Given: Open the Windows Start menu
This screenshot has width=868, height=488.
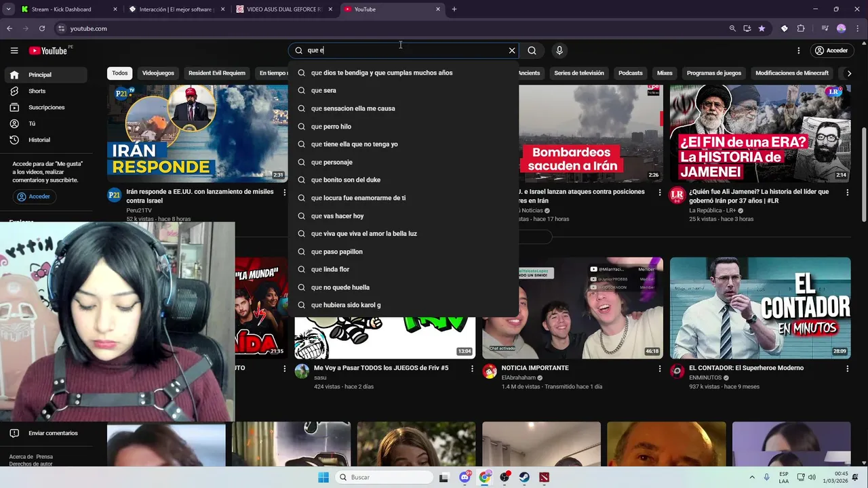Looking at the screenshot, I should click(x=323, y=477).
